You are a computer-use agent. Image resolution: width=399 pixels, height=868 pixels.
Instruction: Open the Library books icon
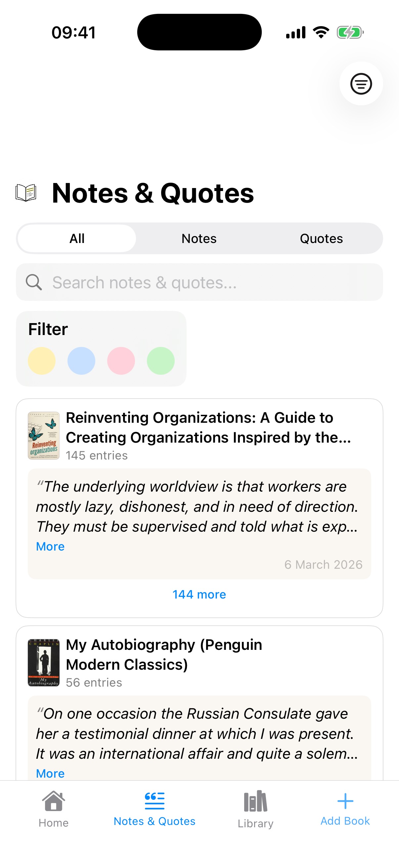255,801
